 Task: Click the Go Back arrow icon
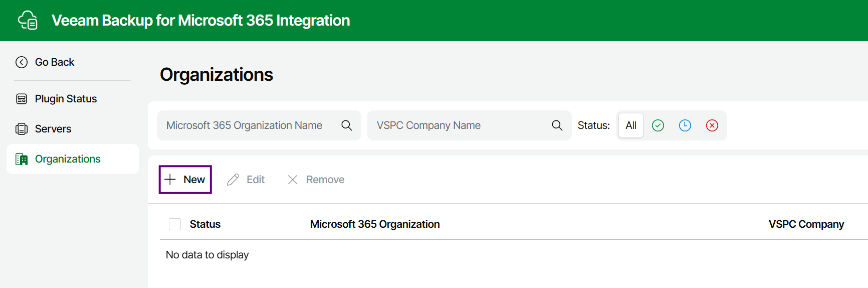(22, 62)
